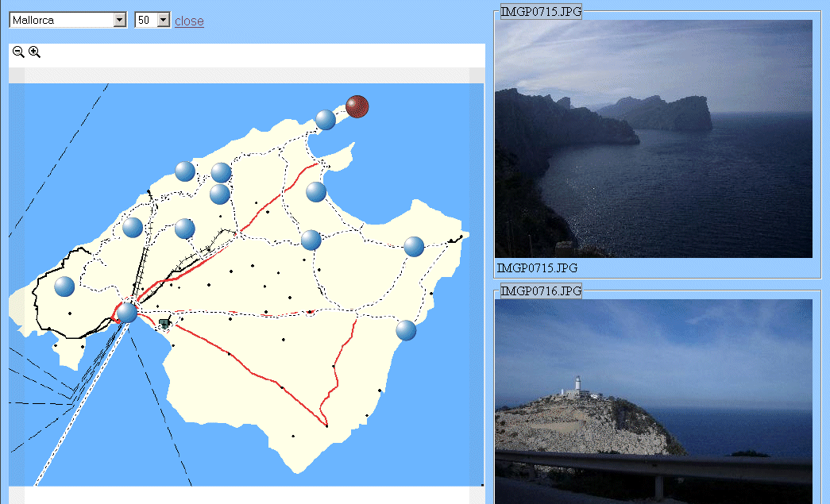
Task: Click the blue marker in the island's center
Action: (311, 240)
